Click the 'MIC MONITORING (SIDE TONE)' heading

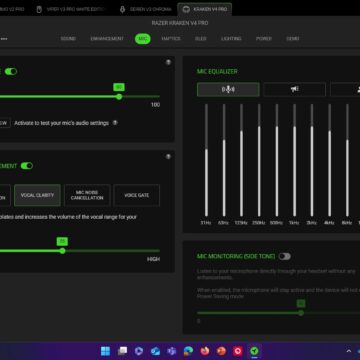click(x=236, y=256)
